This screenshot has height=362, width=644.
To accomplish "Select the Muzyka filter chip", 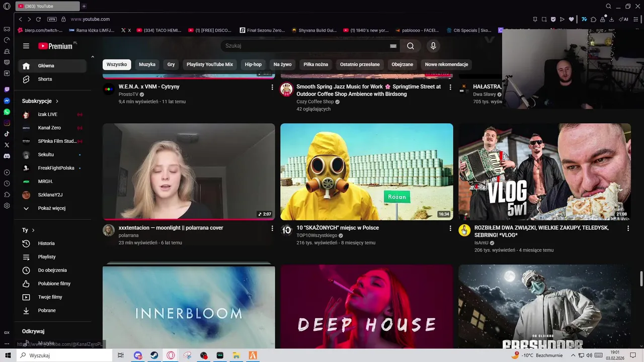I will pyautogui.click(x=147, y=64).
